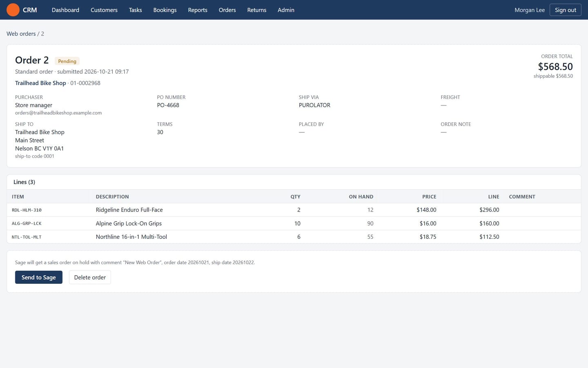Click the Morgan Lee user name
Image resolution: width=588 pixels, height=368 pixels.
tap(530, 10)
